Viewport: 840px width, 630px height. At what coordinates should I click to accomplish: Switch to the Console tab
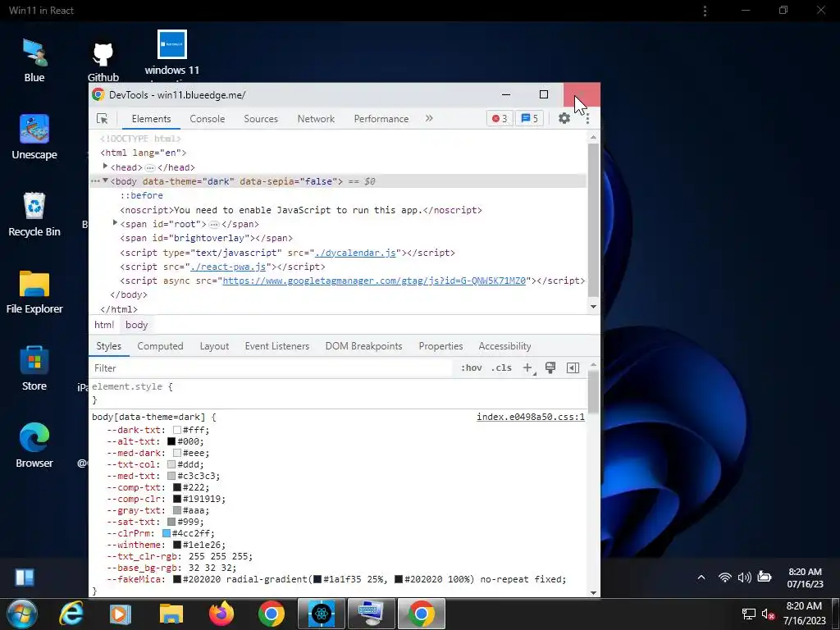[x=208, y=119]
